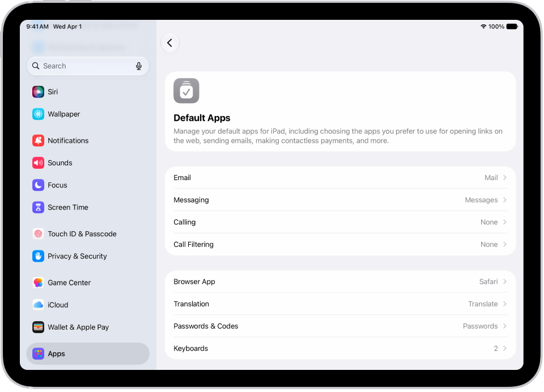Viewport: 544px width, 392px height.
Task: Open the Translation default setting
Action: pos(341,304)
